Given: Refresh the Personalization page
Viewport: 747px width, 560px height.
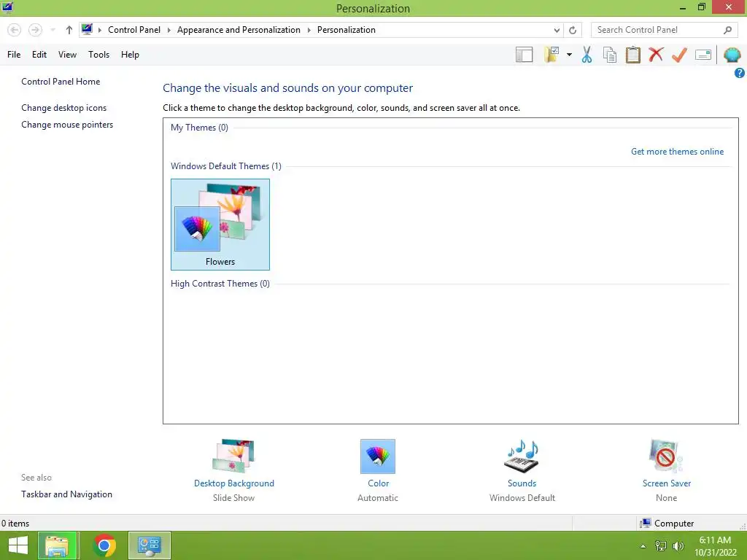Looking at the screenshot, I should pos(573,30).
